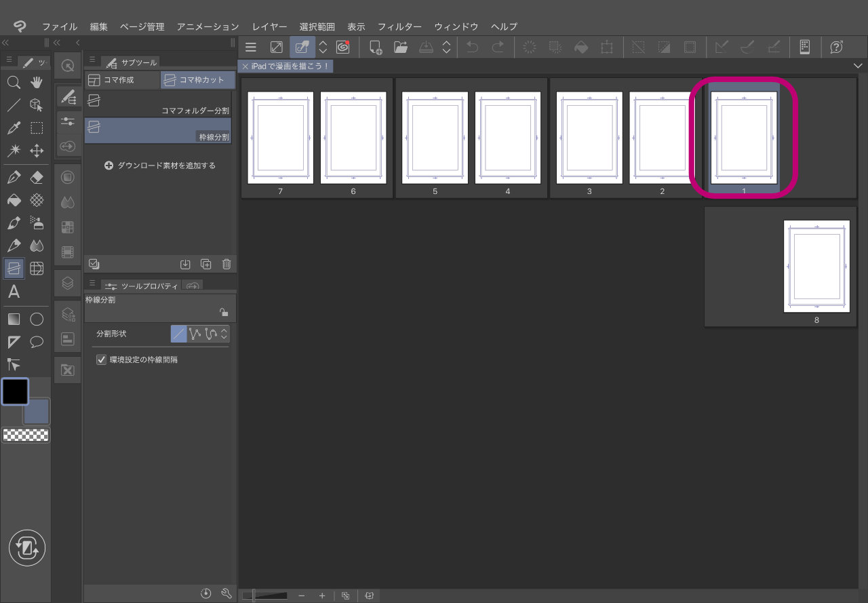Click the black main color swatch
The width and height of the screenshot is (868, 603).
(15, 391)
